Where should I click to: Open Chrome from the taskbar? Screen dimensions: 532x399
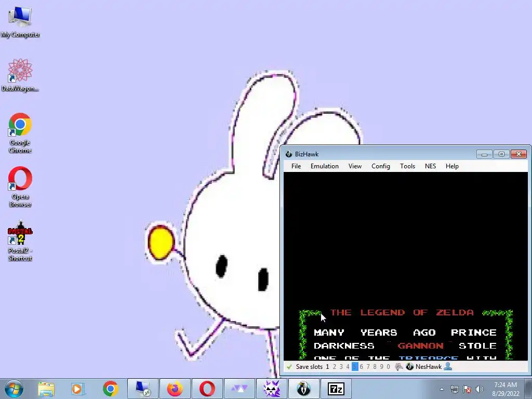[x=110, y=389]
